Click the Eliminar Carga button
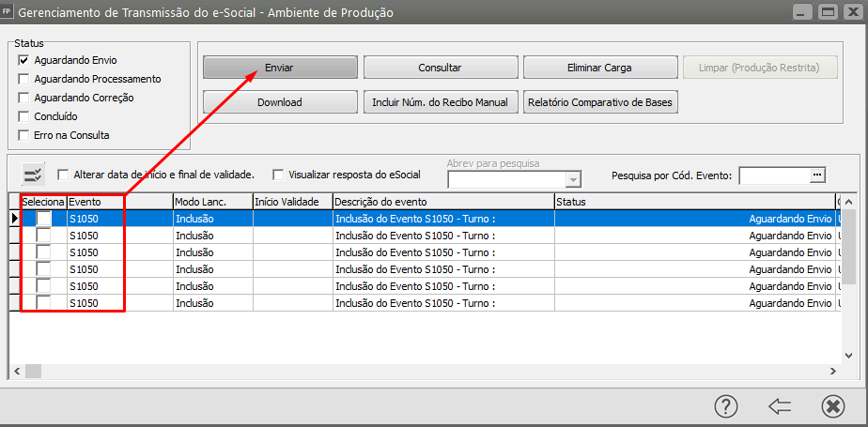The image size is (868, 427). pyautogui.click(x=600, y=68)
